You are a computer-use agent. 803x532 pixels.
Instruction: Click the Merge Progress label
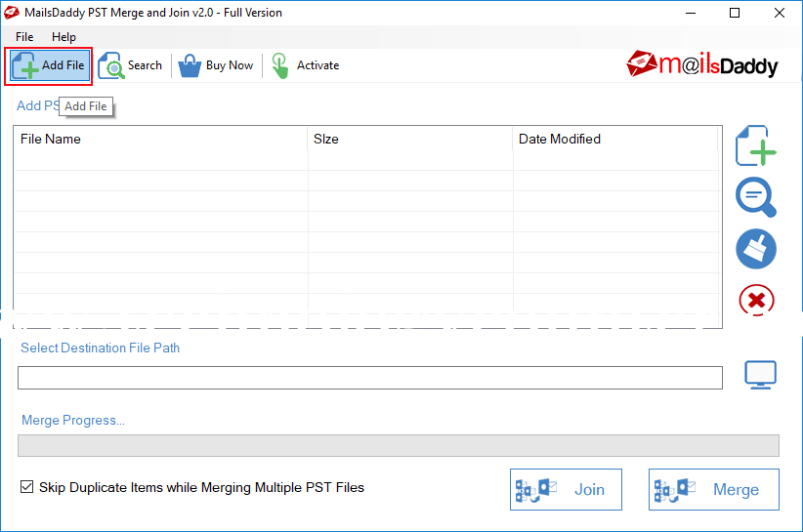[x=72, y=420]
